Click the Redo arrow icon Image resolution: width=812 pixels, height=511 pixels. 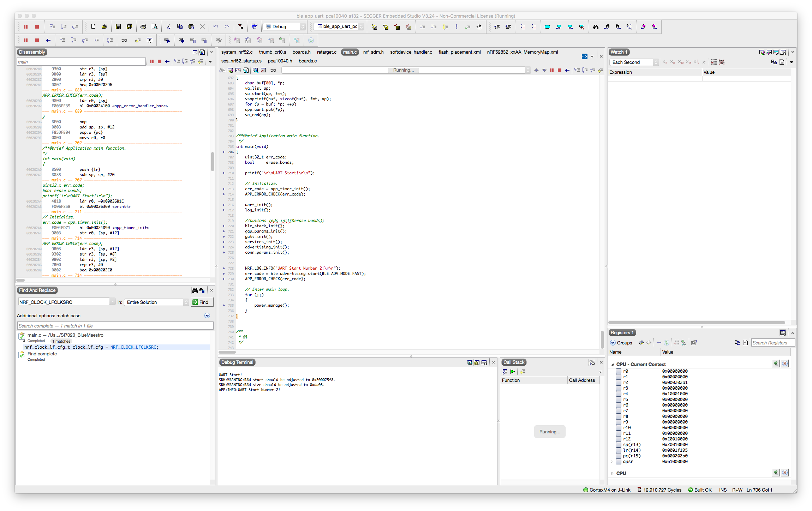pos(227,26)
